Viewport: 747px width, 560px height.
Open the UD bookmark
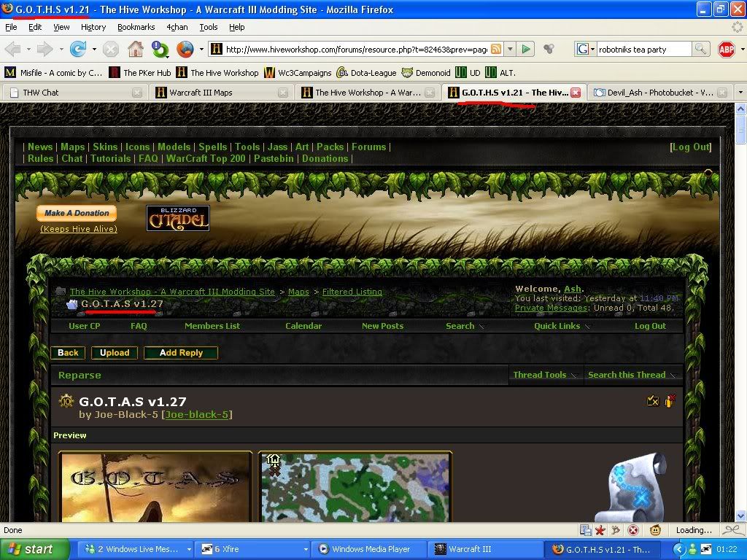[x=468, y=73]
